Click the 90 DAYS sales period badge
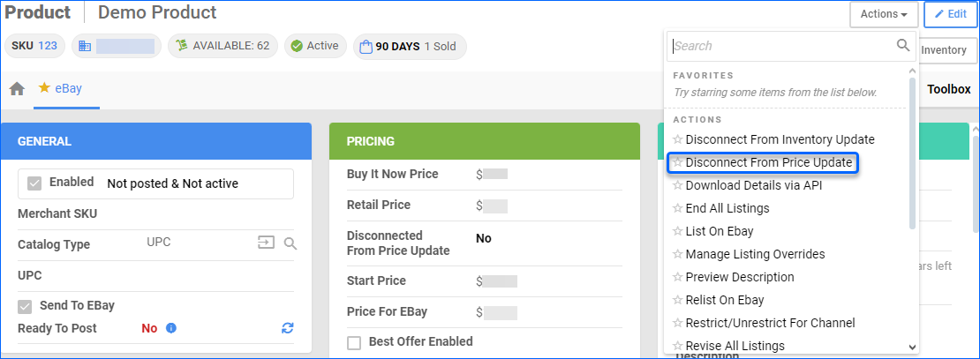This screenshot has height=359, width=980. point(410,46)
